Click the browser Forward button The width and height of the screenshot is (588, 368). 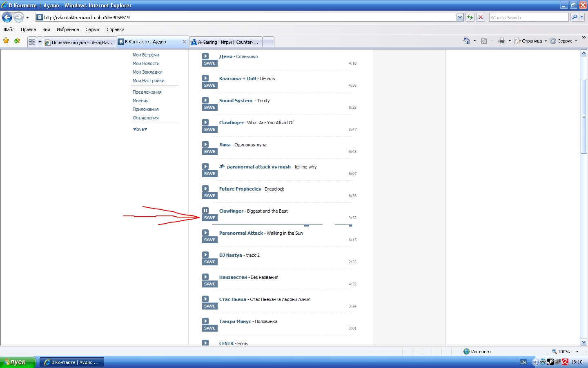pyautogui.click(x=18, y=17)
